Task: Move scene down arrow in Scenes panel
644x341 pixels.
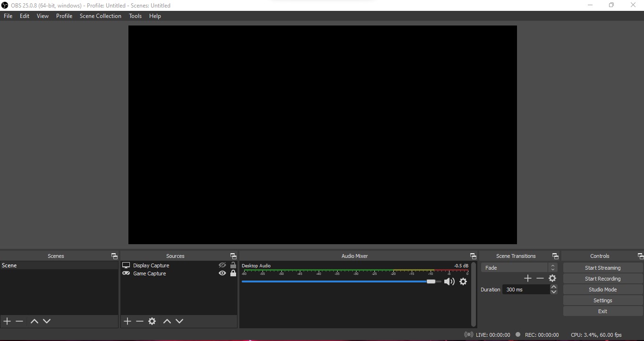Action: (x=47, y=321)
